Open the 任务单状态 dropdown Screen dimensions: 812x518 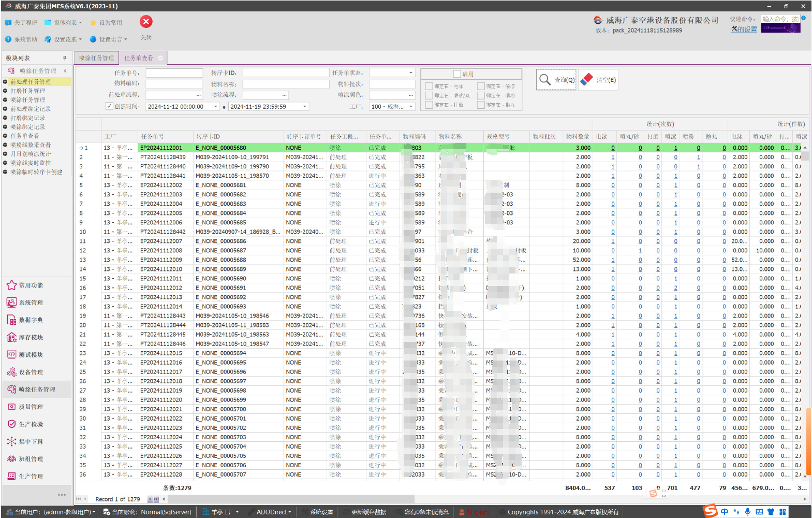(x=411, y=73)
